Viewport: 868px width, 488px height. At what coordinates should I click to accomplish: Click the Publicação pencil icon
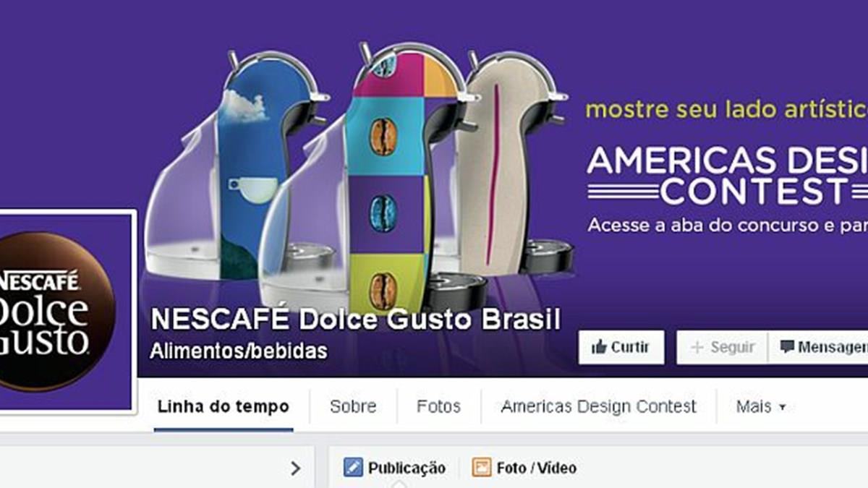pyautogui.click(x=353, y=467)
